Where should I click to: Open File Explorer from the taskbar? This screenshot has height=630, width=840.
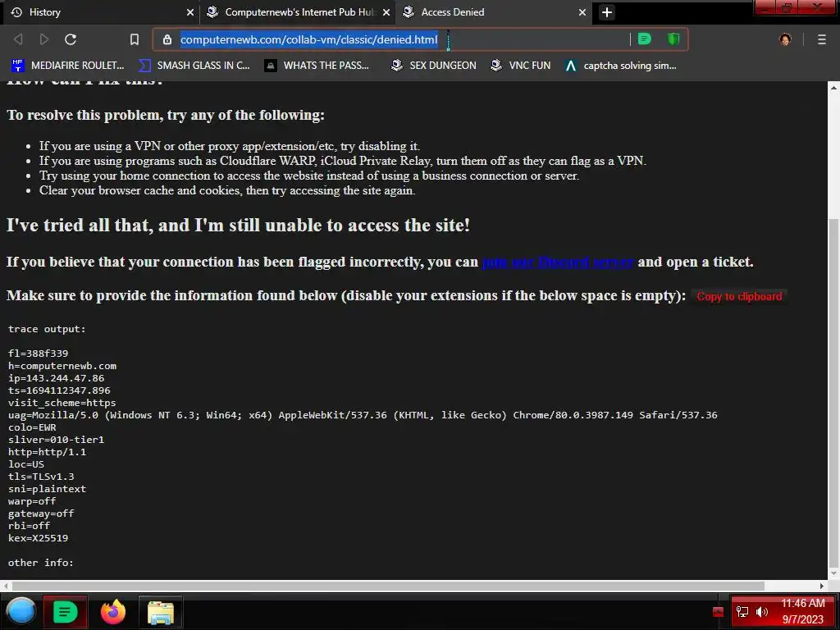coord(161,611)
